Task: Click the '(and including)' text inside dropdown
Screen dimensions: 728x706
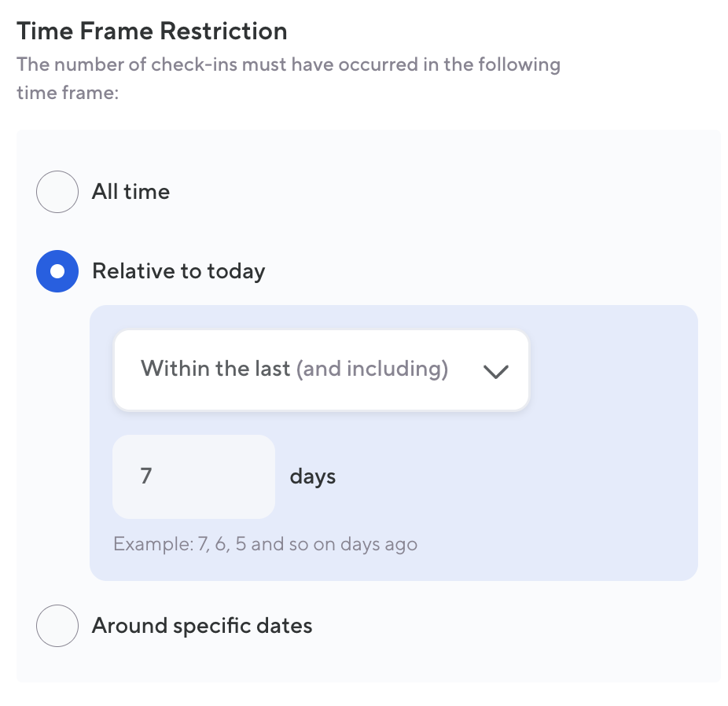Action: (x=372, y=369)
